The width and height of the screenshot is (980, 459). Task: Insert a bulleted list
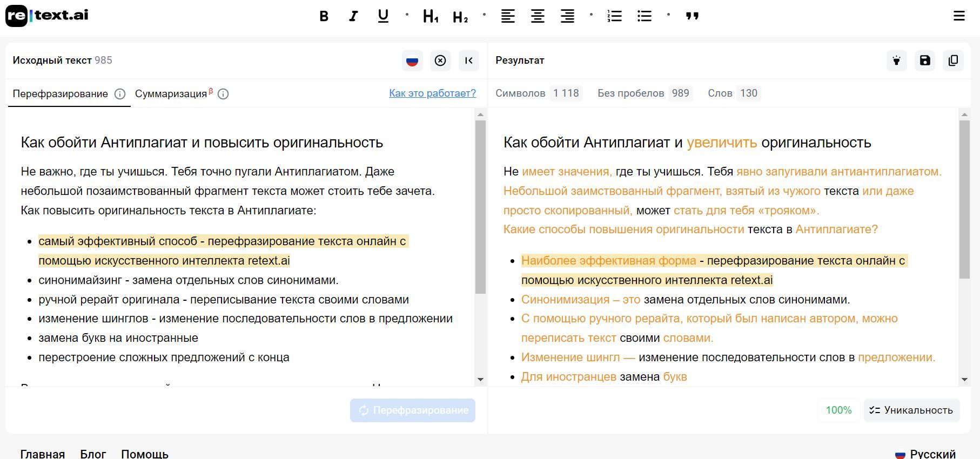pos(645,16)
